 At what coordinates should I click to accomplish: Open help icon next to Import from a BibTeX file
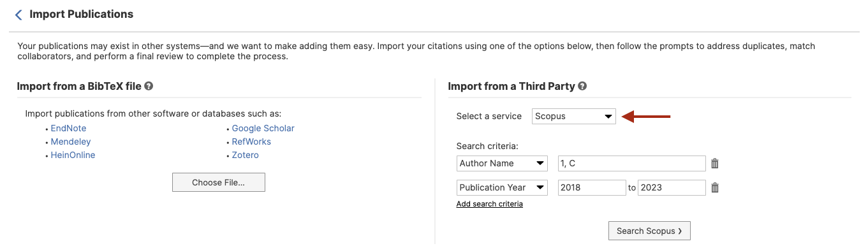tap(149, 86)
